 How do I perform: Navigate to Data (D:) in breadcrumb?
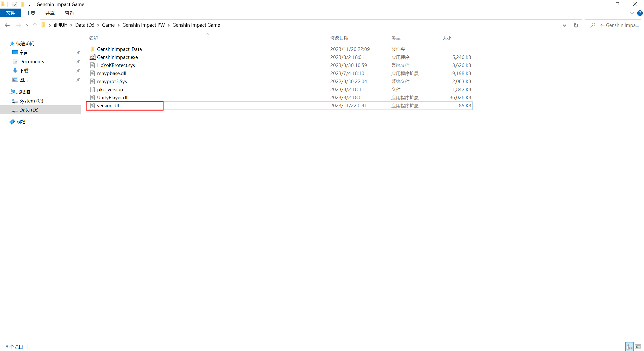[85, 25]
